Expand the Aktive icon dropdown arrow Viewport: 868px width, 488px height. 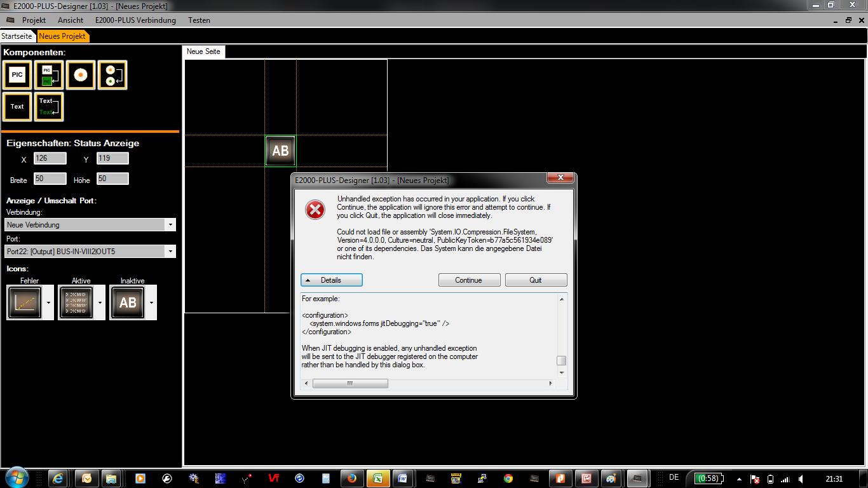[100, 302]
